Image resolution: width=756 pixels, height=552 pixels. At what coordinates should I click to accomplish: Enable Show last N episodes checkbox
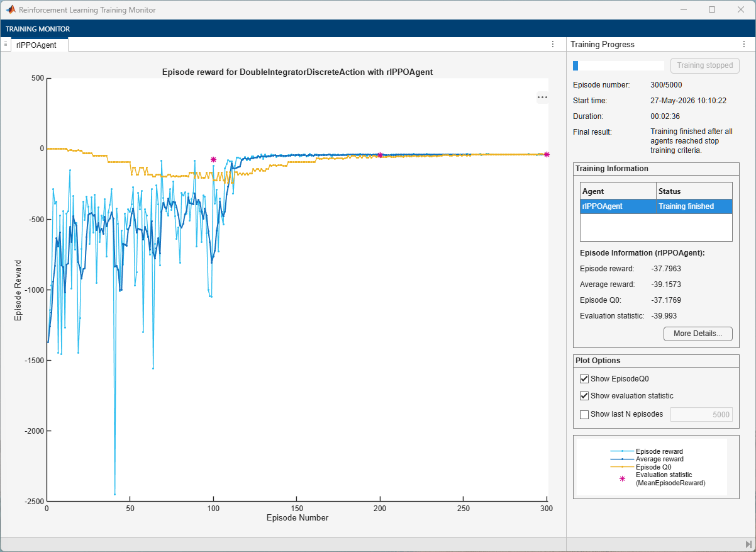tap(584, 414)
